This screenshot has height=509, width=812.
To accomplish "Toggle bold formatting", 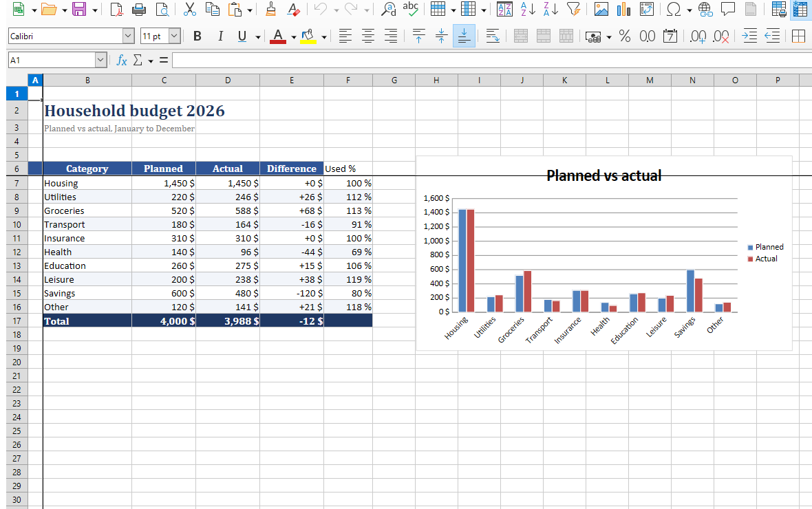I will [x=197, y=36].
